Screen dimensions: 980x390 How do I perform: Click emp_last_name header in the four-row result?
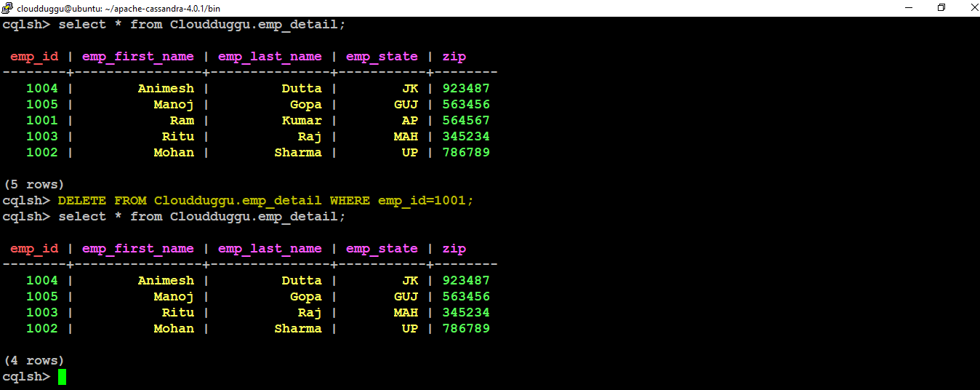point(270,249)
